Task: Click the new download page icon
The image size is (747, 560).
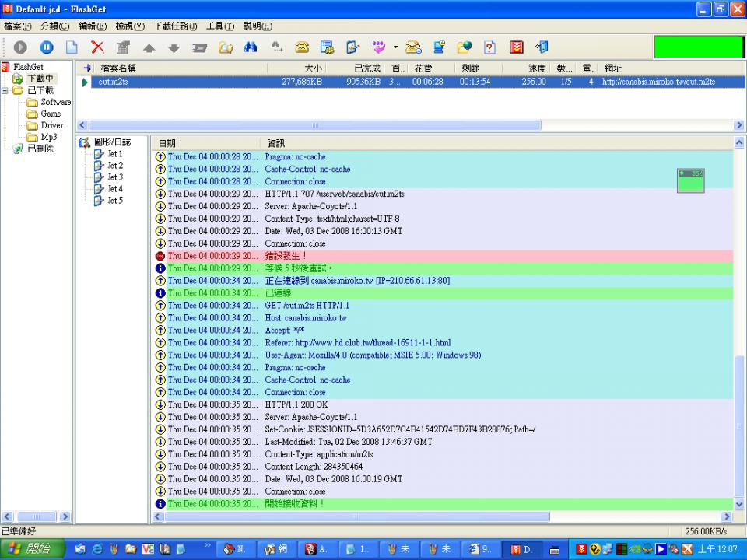Action: [72, 47]
